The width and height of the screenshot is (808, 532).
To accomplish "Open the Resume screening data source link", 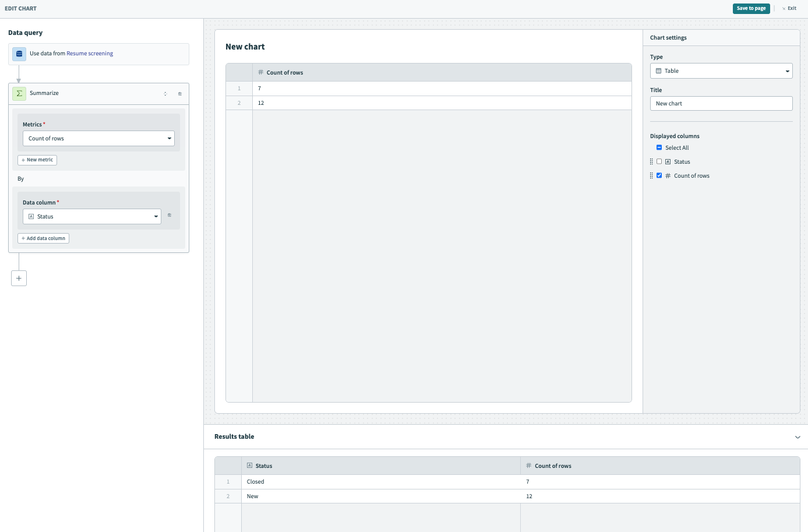I will pos(90,54).
